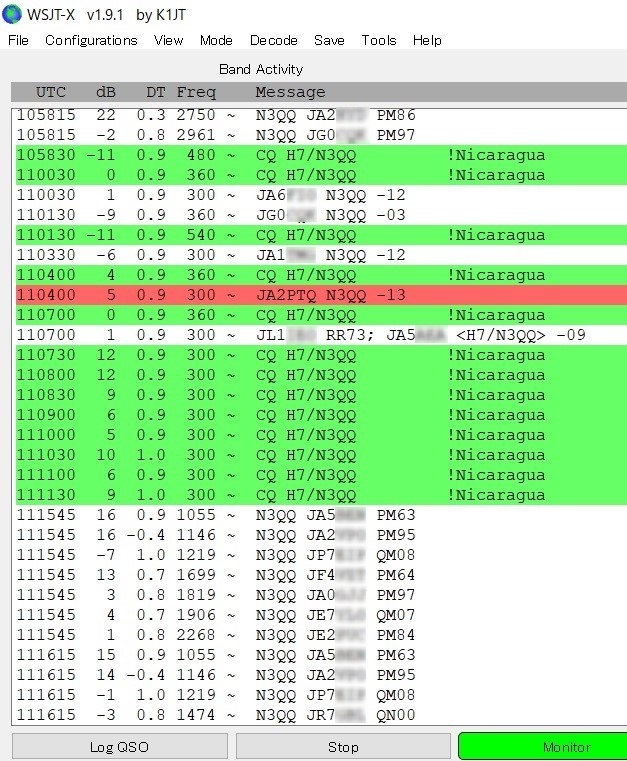The height and width of the screenshot is (761, 627).
Task: Select the CQ H7/N3QQ row at 111100
Action: (x=321, y=475)
